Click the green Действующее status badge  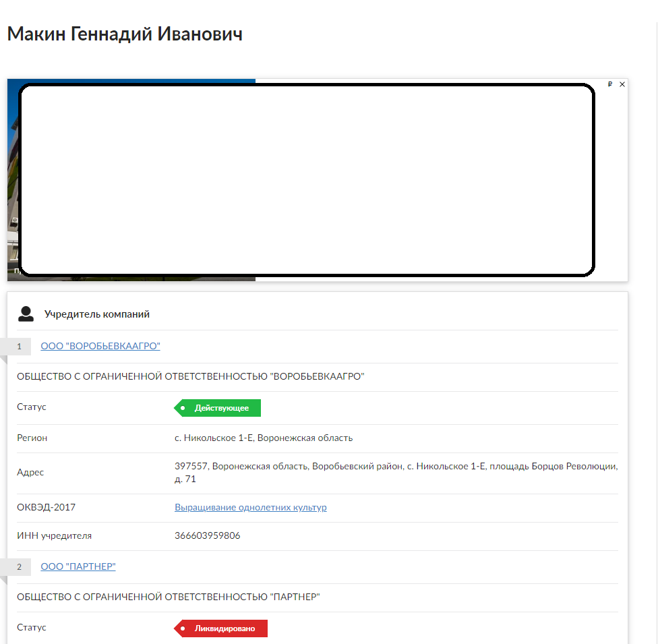coord(217,408)
